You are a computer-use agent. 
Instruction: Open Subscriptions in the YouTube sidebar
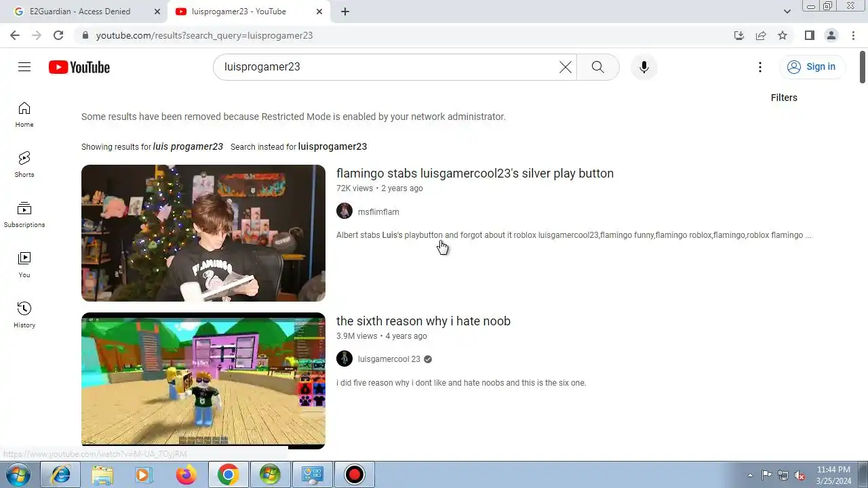coord(24,215)
